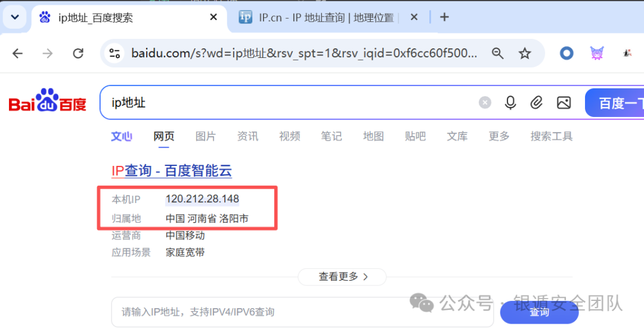Go to Baidu home via logo
This screenshot has width=644, height=329.
(48, 100)
